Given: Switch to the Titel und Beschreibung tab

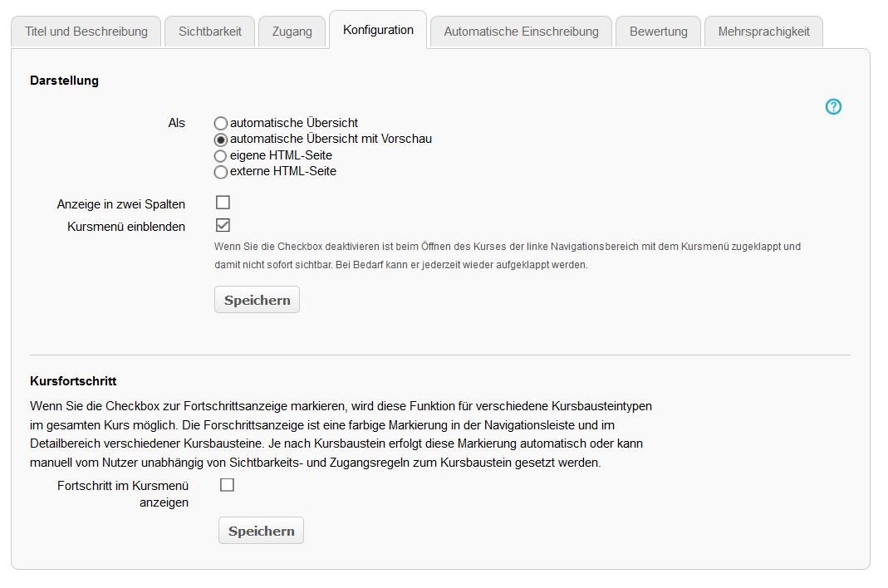Looking at the screenshot, I should tap(86, 31).
